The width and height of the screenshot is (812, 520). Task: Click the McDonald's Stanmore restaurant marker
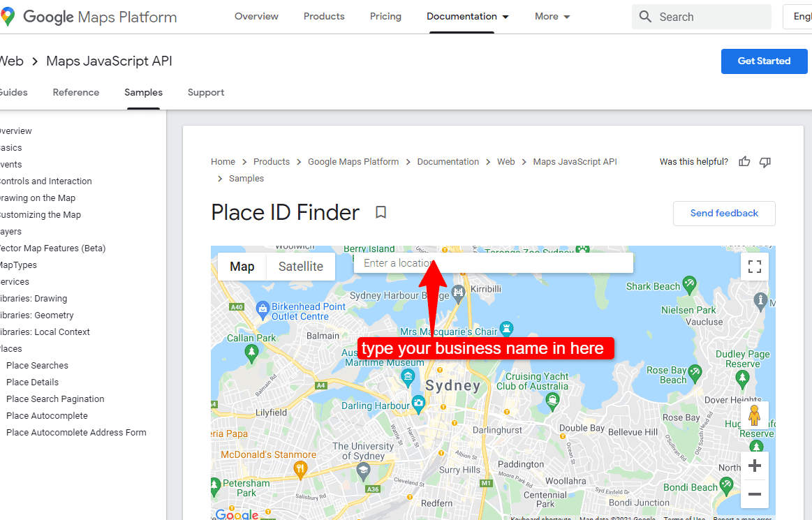[300, 470]
